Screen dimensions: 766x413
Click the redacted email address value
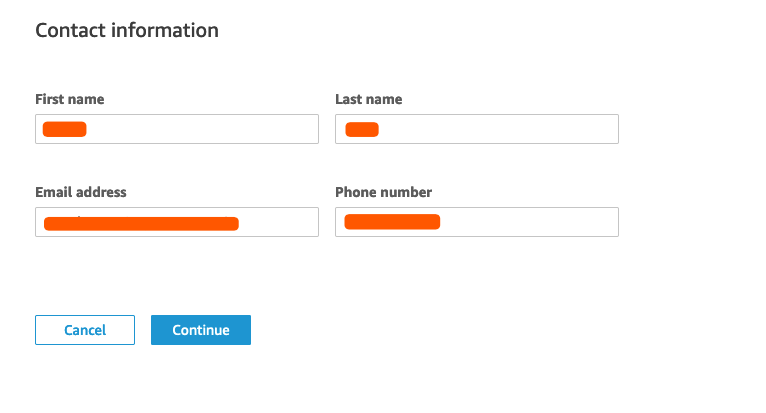tap(141, 223)
